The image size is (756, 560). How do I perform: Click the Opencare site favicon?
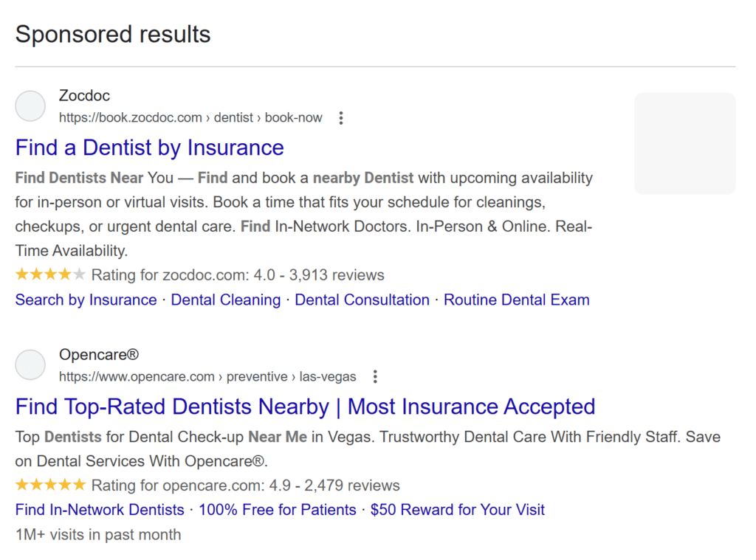click(30, 364)
